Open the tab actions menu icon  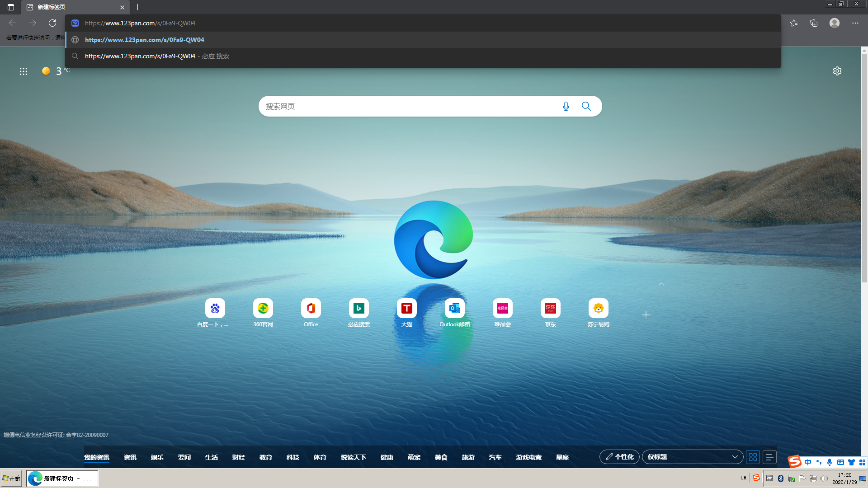(11, 7)
